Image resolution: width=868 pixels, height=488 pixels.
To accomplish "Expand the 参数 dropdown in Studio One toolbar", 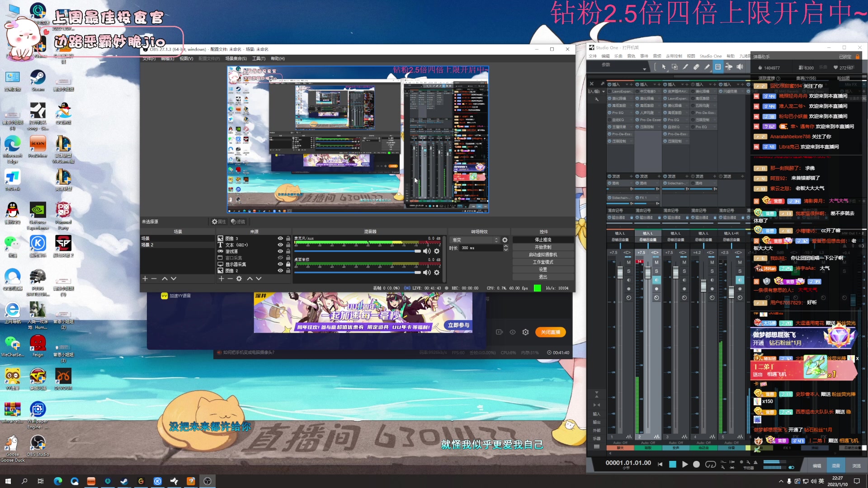I will coord(644,69).
